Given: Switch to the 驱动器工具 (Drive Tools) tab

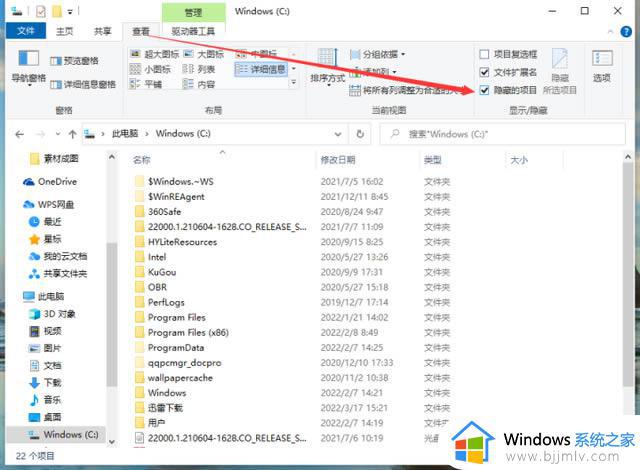Looking at the screenshot, I should click(x=193, y=31).
